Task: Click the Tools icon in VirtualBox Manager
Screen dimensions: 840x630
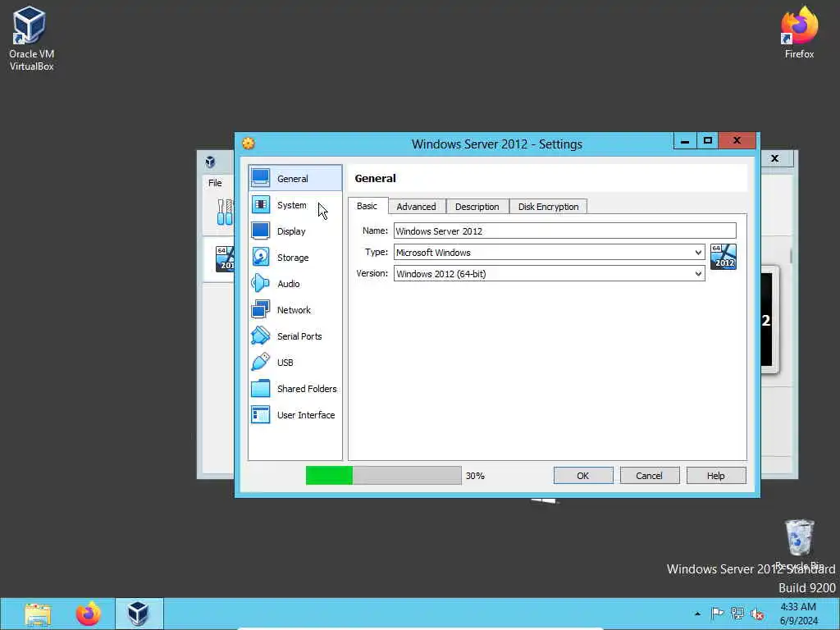Action: point(225,212)
